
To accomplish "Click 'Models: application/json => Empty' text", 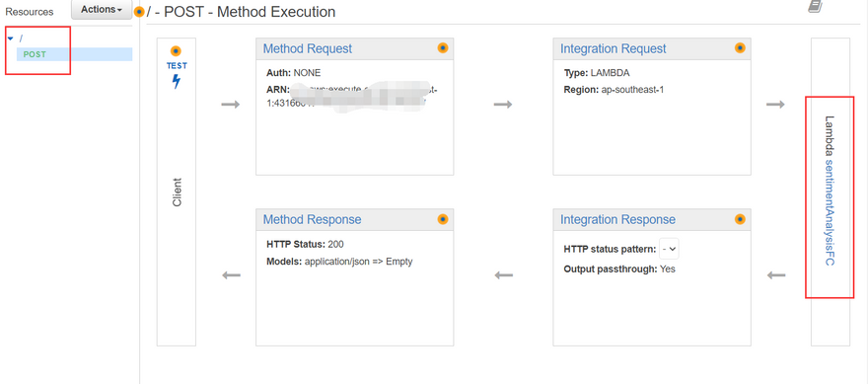I will (x=339, y=262).
